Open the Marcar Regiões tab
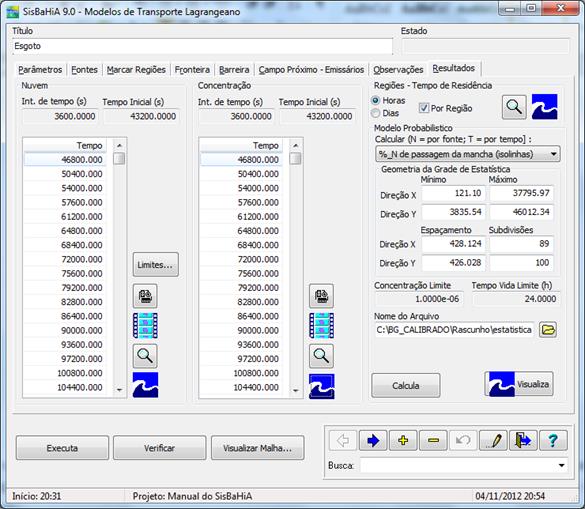The height and width of the screenshot is (509, 585). click(136, 70)
